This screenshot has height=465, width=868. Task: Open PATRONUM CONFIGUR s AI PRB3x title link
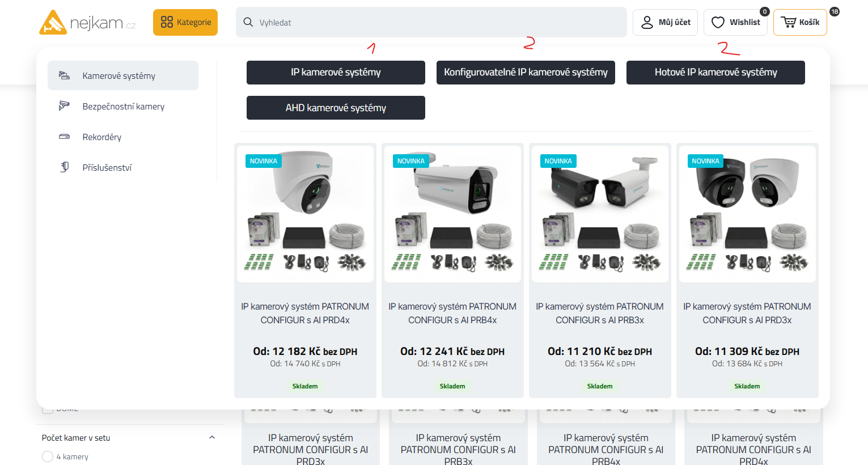599,313
